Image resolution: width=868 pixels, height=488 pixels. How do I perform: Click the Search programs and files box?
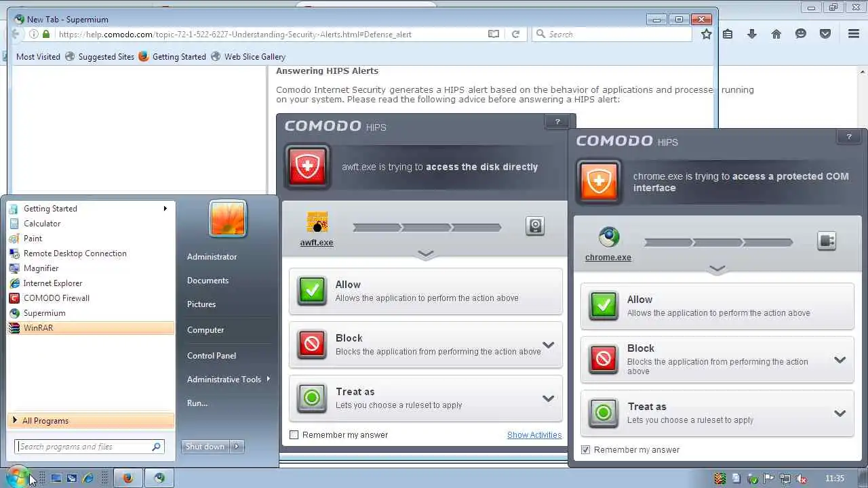[x=90, y=447]
